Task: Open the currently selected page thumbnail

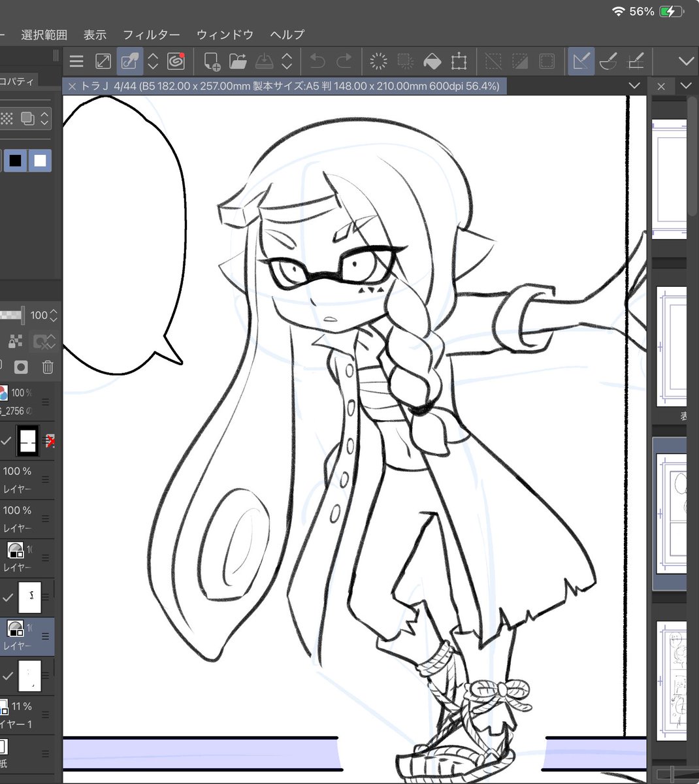Action: [x=671, y=514]
